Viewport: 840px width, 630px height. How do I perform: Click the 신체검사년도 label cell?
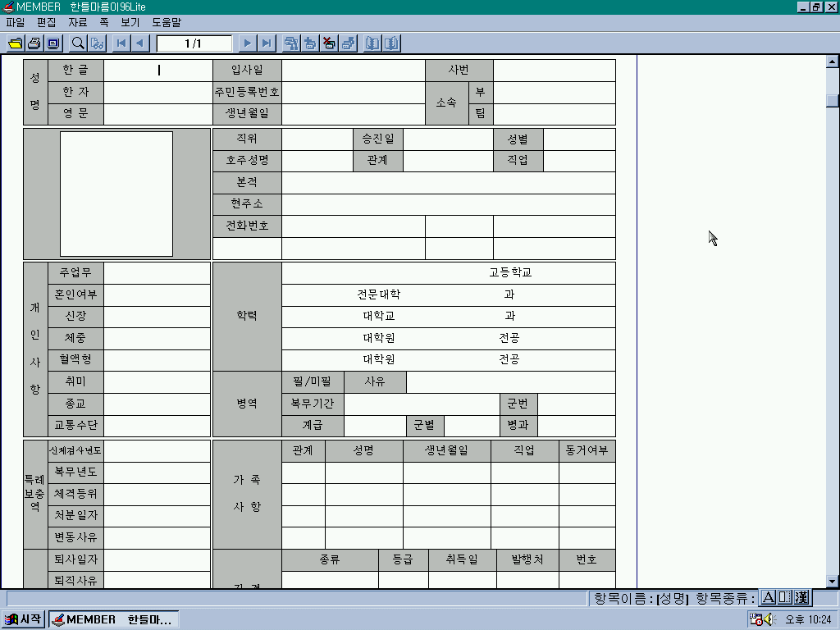point(75,451)
